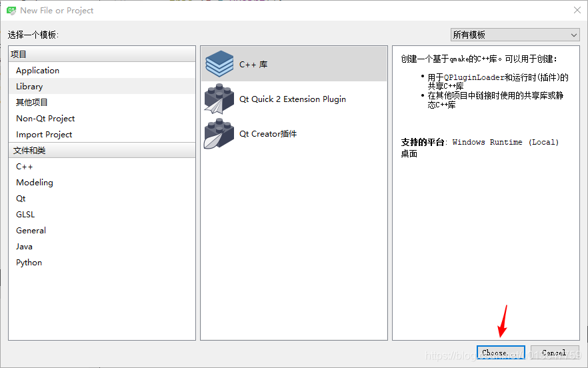Choose the Qt Creator插件 template label

268,133
